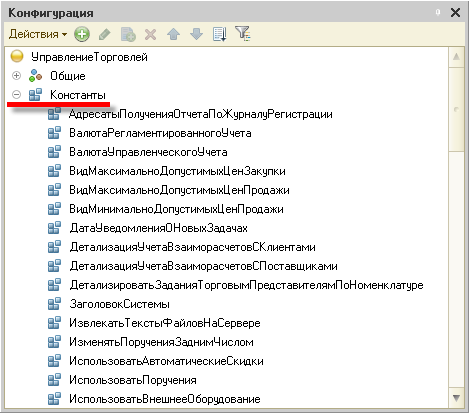Click the Filter by subsystems funnel icon

click(x=243, y=34)
